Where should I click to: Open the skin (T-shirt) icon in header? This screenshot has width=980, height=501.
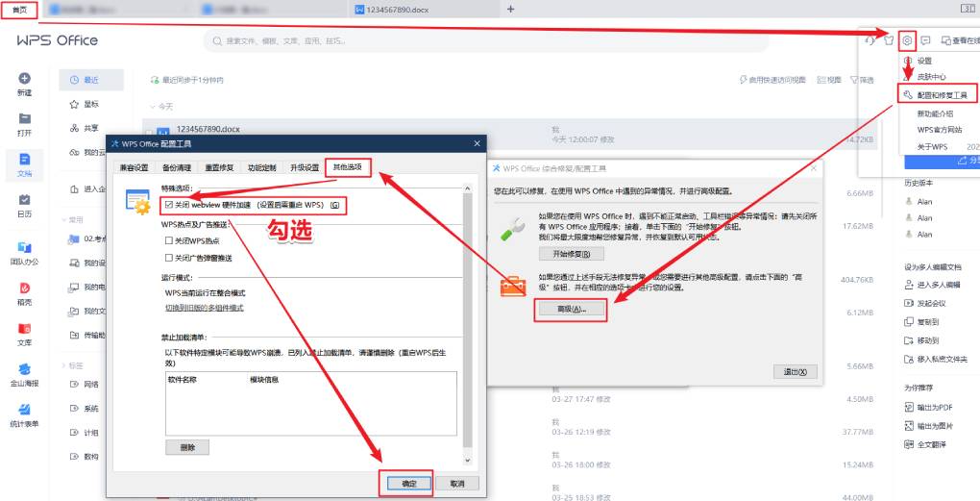[x=889, y=41]
